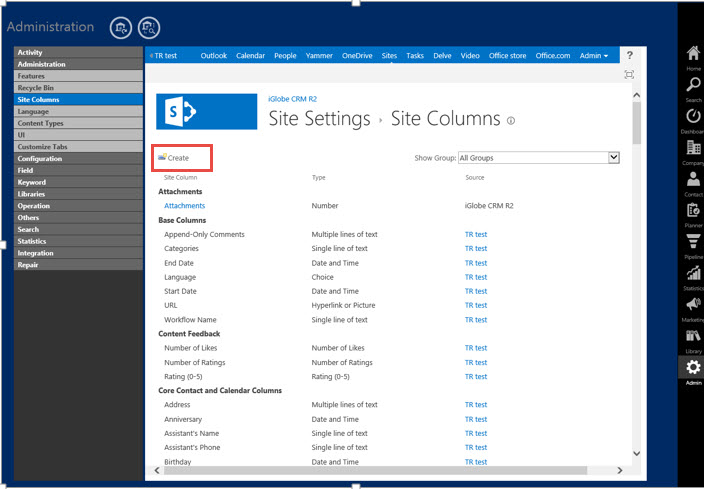Open Outlook in the top navigation bar
This screenshot has height=489, width=704.
tap(214, 56)
